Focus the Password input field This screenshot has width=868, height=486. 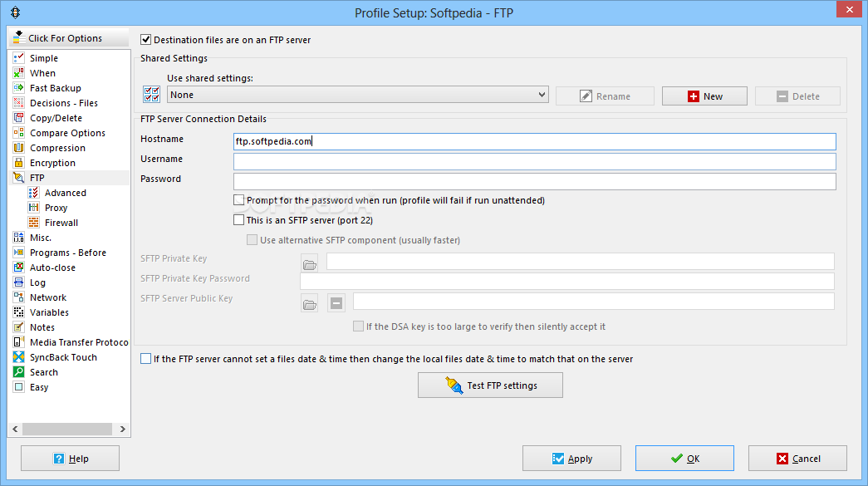pyautogui.click(x=535, y=181)
